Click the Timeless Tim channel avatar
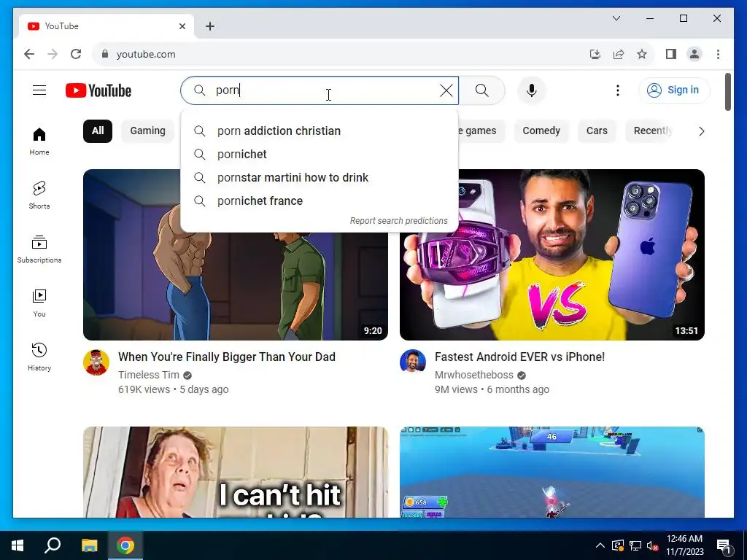The height and width of the screenshot is (560, 747). coord(96,362)
